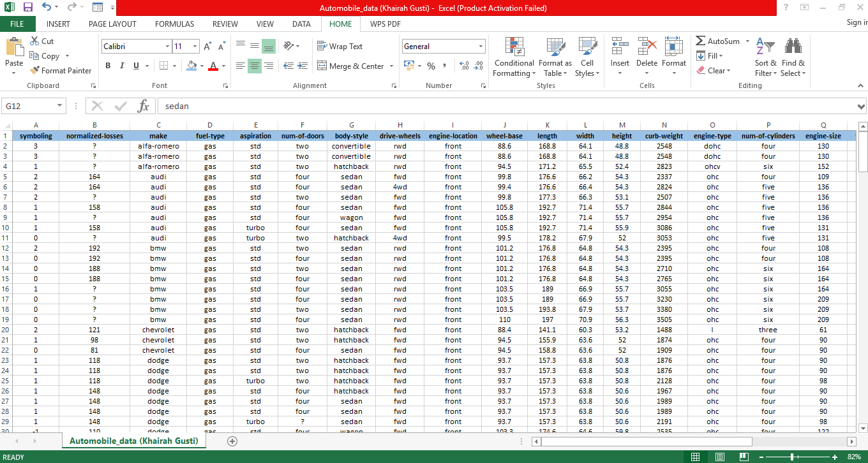Click the Comma Style icon
Viewport: 868px width, 463px height.
tap(445, 66)
